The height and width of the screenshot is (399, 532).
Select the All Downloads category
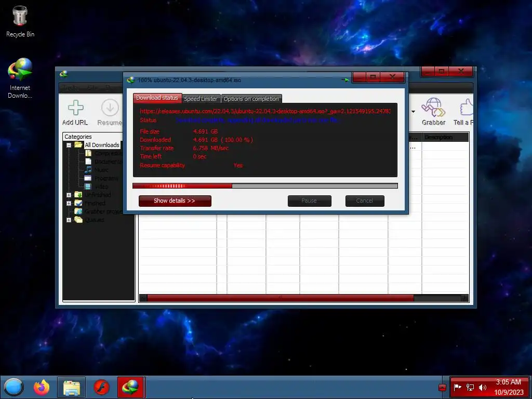click(102, 145)
